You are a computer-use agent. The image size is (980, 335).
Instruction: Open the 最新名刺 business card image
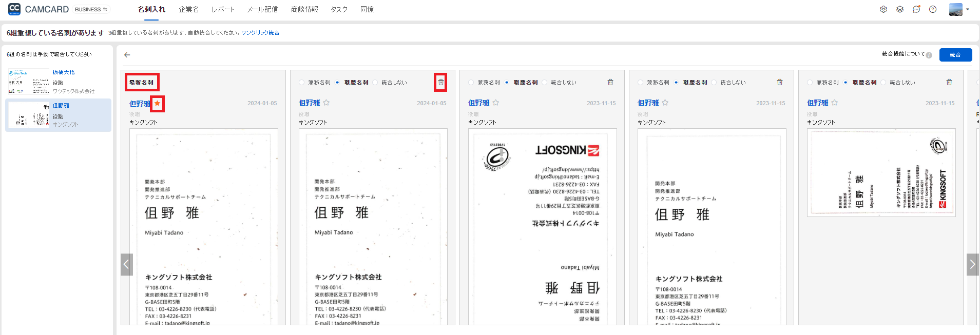click(204, 226)
